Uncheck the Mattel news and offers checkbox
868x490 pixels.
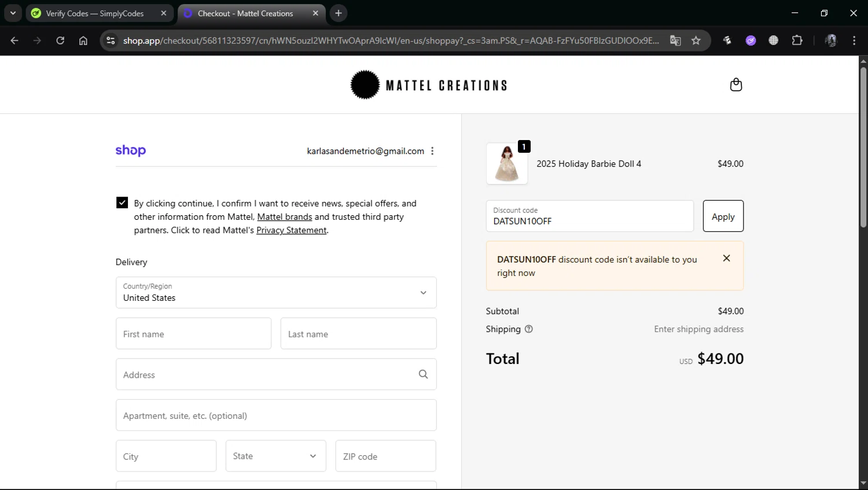click(x=122, y=202)
